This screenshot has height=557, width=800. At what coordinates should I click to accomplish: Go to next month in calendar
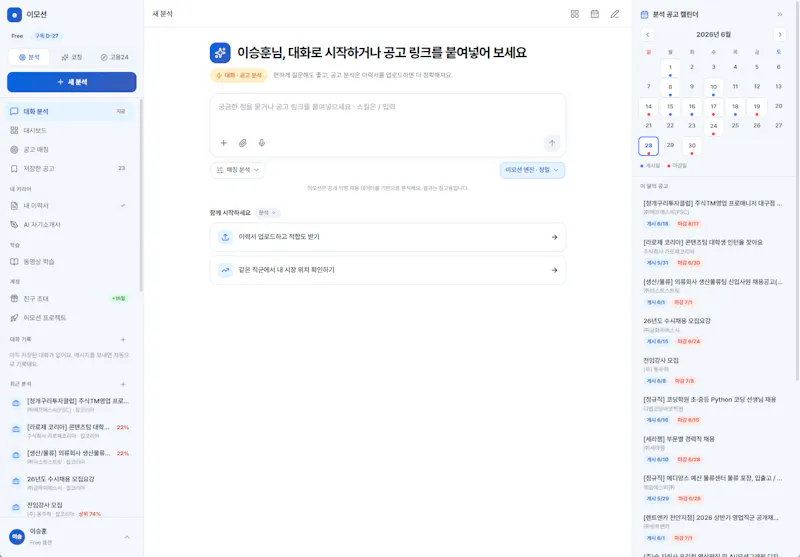pos(780,35)
